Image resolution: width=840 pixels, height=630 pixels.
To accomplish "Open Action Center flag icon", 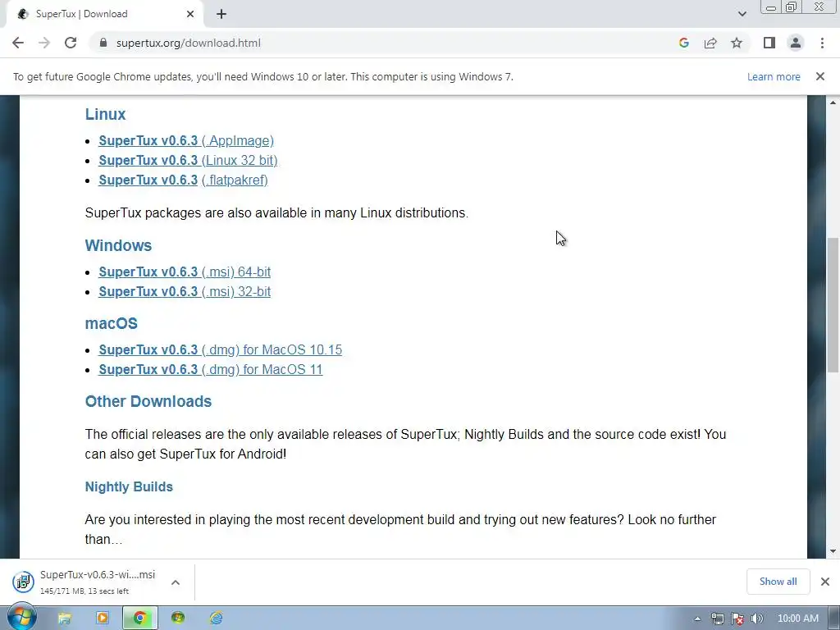I will pos(737,619).
